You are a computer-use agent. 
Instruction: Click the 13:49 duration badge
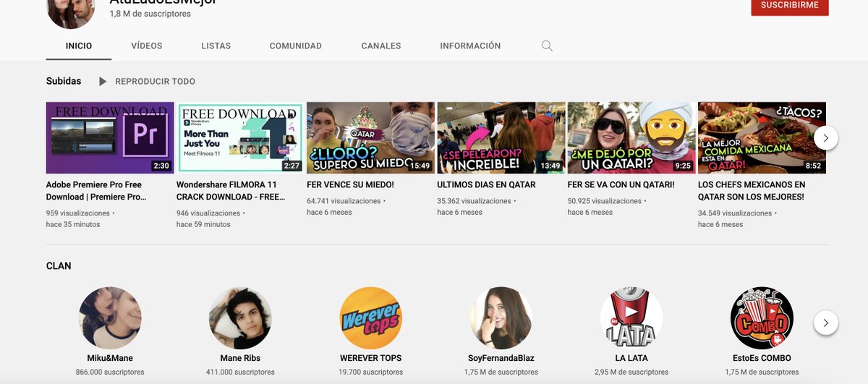[550, 166]
